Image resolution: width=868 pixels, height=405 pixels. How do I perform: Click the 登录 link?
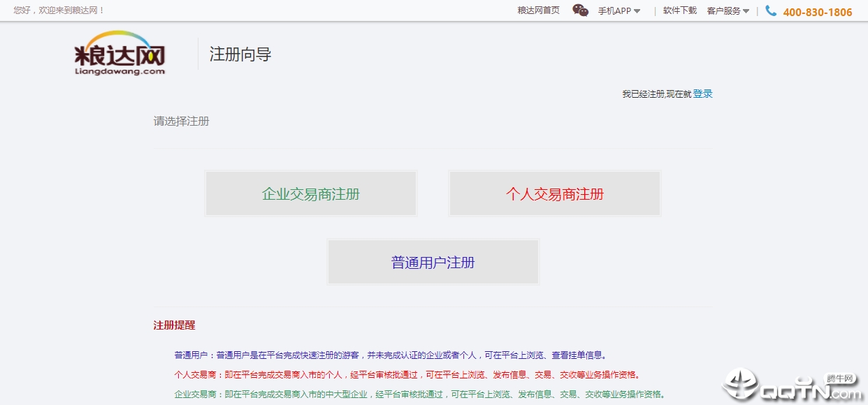click(x=703, y=94)
